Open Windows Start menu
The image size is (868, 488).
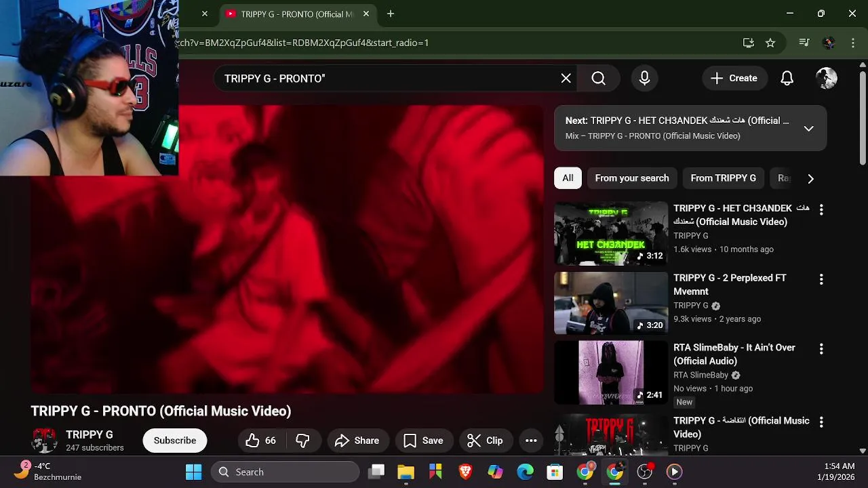pyautogui.click(x=193, y=472)
